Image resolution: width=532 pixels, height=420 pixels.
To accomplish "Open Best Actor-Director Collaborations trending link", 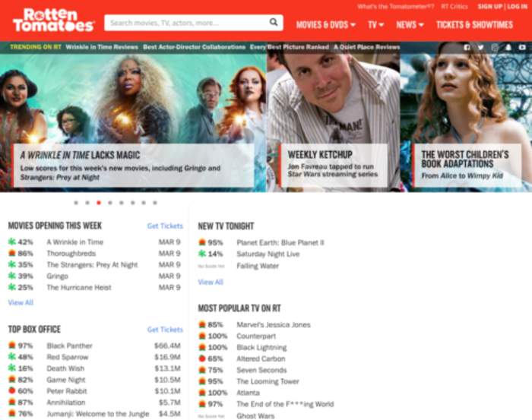I will [x=194, y=47].
